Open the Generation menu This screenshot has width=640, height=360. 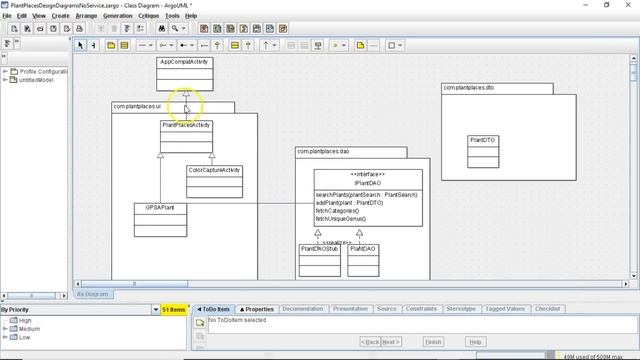click(x=118, y=16)
